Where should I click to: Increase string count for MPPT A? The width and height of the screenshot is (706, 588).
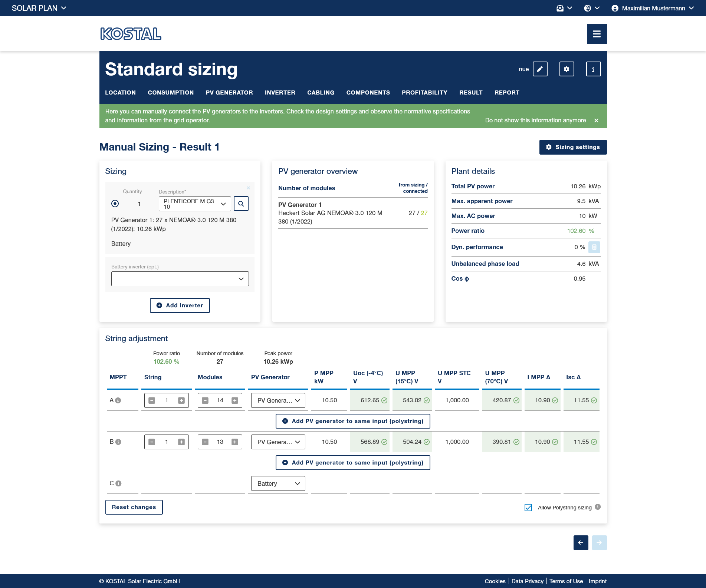pos(181,400)
